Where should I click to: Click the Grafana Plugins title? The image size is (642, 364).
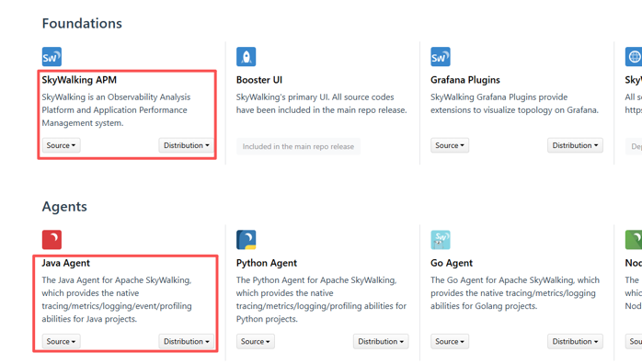pyautogui.click(x=465, y=80)
